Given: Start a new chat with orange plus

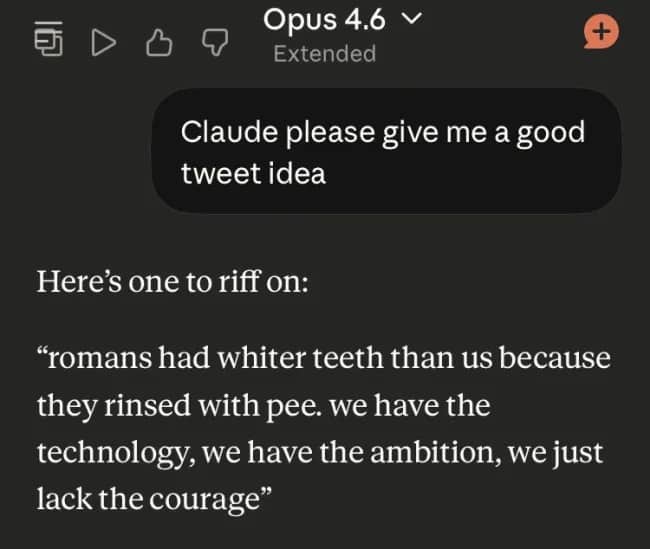Looking at the screenshot, I should (600, 32).
